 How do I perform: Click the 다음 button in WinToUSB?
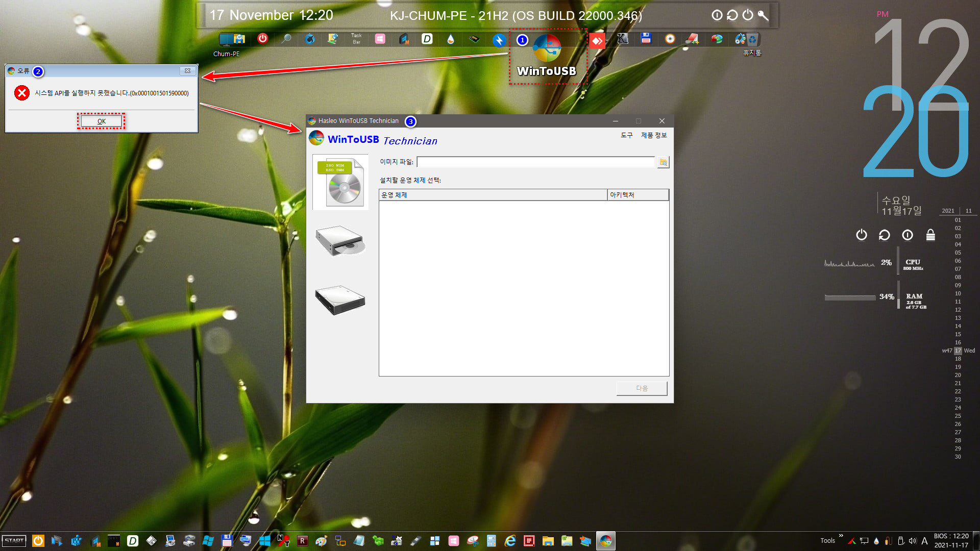point(642,388)
